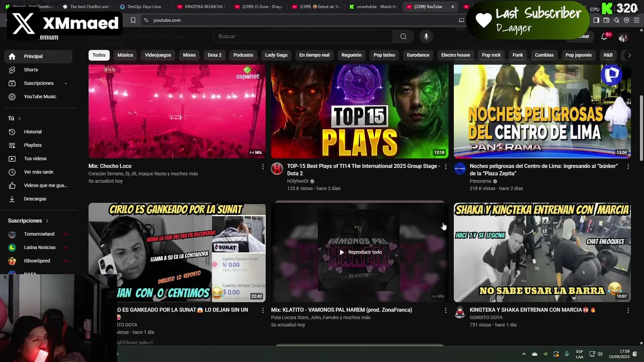Open Cirilo es gankeado por la SUNAT thumbnail
This screenshot has height=362, width=644.
pyautogui.click(x=177, y=252)
